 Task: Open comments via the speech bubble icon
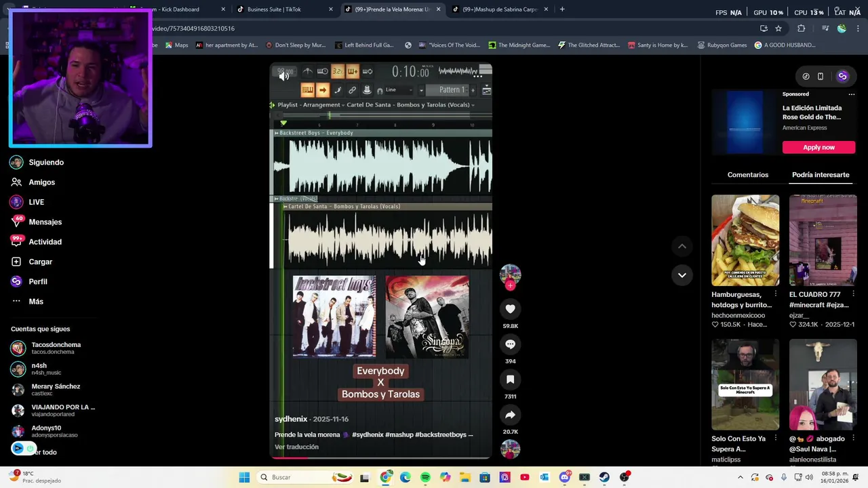point(510,344)
